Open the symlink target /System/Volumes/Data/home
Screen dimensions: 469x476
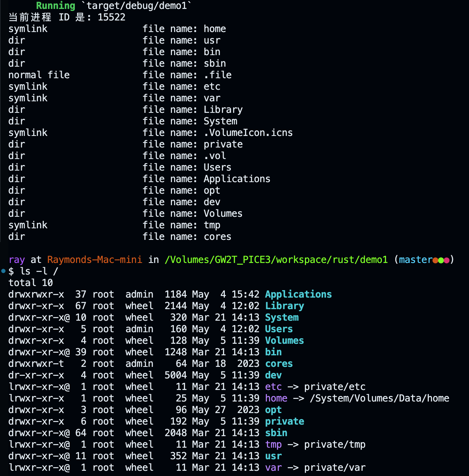point(379,398)
